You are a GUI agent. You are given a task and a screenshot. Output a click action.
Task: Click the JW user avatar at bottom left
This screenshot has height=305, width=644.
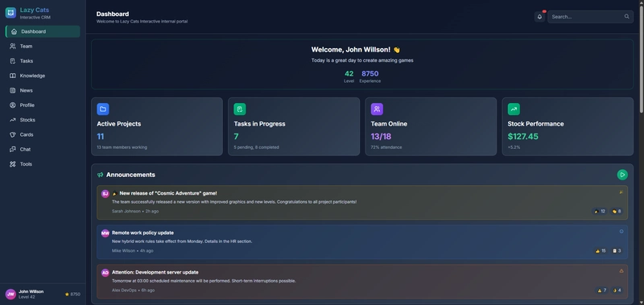pos(10,295)
